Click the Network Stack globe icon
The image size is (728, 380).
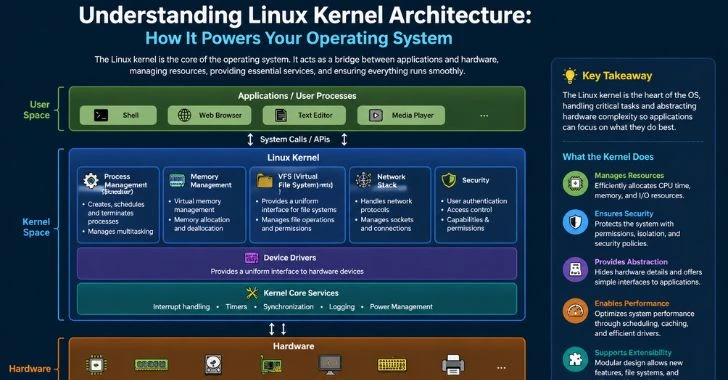tap(363, 180)
